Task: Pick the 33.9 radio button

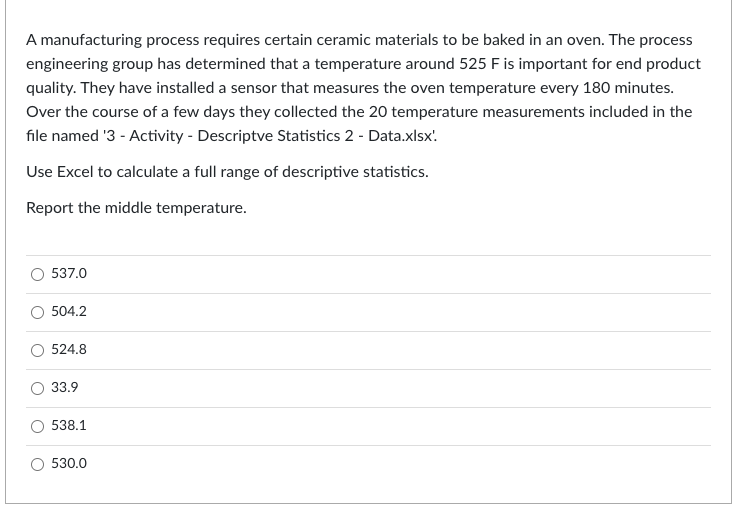Action: 37,388
